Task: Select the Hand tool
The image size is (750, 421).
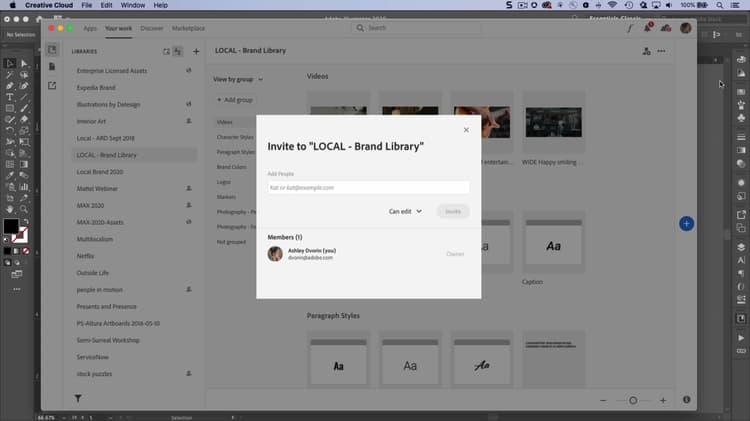Action: pyautogui.click(x=10, y=209)
